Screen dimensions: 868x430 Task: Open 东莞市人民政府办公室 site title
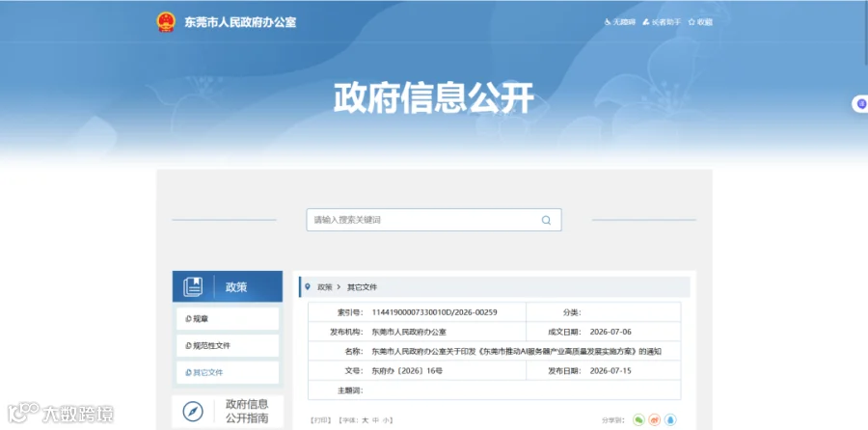click(240, 23)
